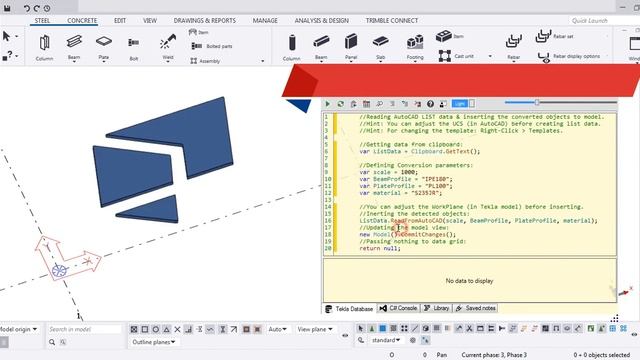Expand the Cast unit dropdown arrow

(490, 56)
